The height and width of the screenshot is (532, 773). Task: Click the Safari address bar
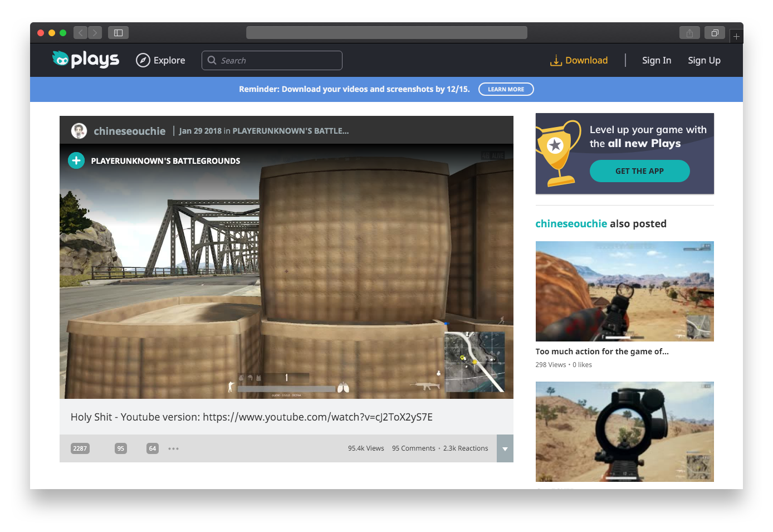coord(387,33)
